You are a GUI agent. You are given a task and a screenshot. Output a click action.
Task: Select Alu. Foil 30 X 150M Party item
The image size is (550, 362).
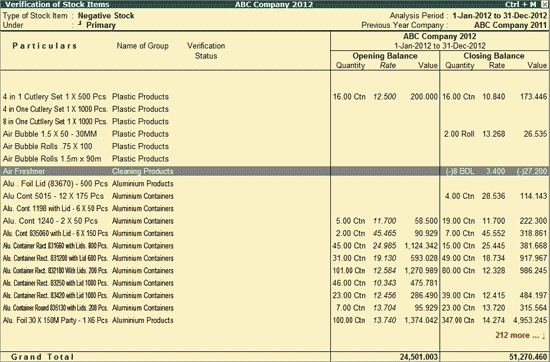click(55, 320)
